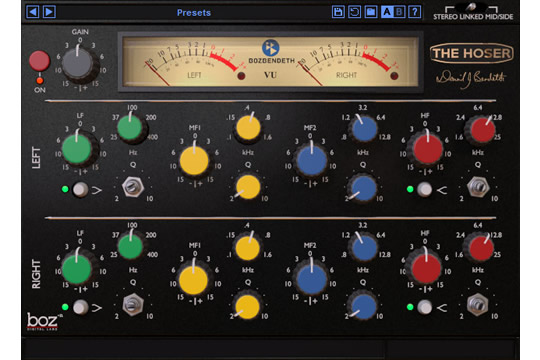The image size is (540, 360).
Task: Toggle the red ON power button
Action: [39, 61]
